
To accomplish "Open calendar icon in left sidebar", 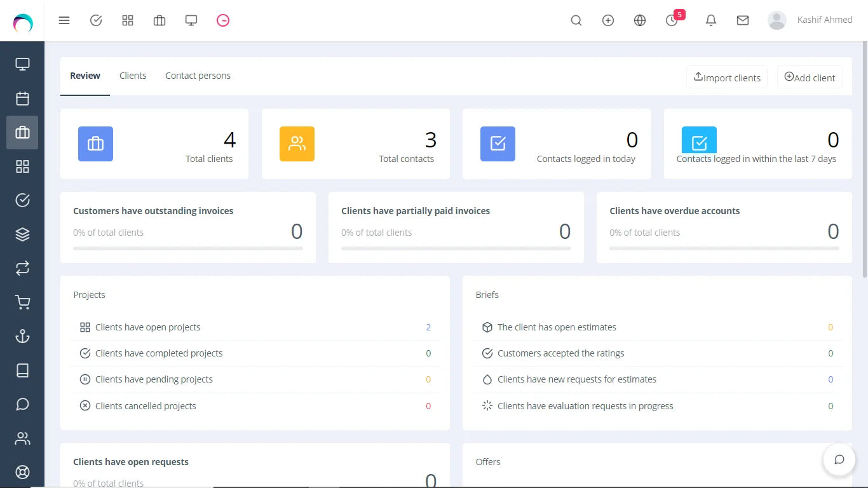I will [x=22, y=98].
